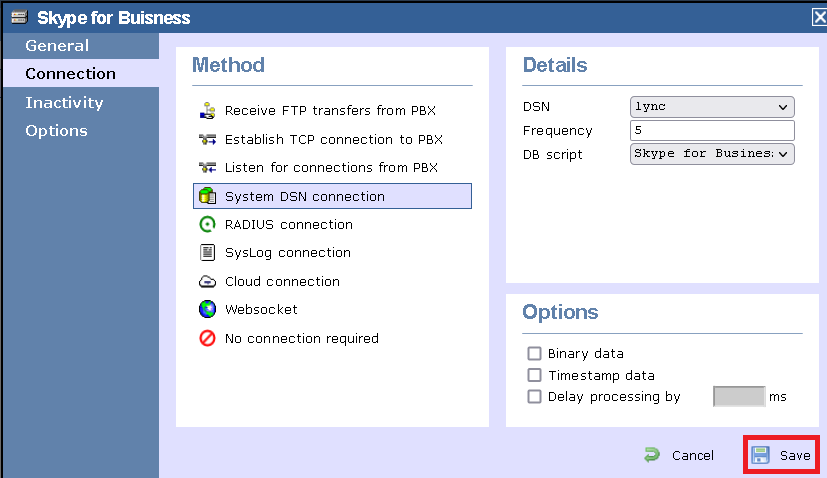This screenshot has width=827, height=478.
Task: Click the System DSN database icon
Action: pos(207,196)
